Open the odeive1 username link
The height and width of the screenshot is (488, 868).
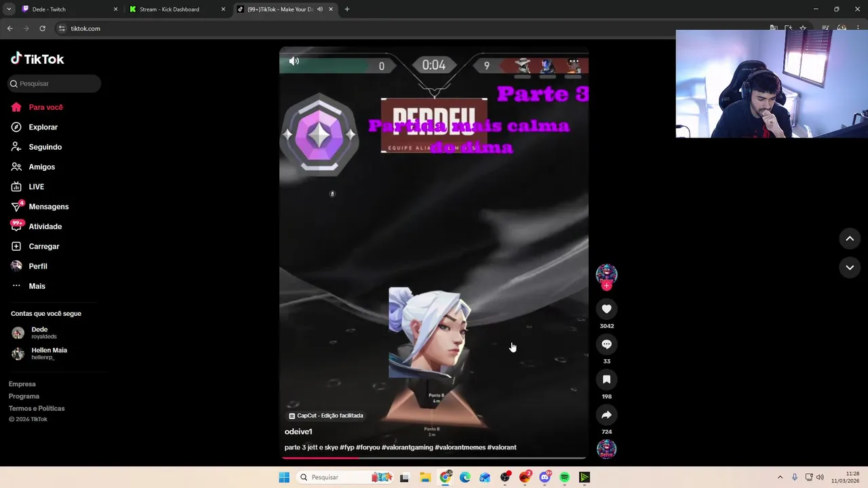(298, 432)
